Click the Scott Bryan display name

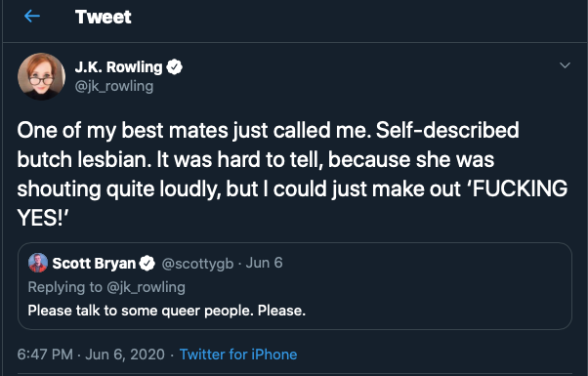pos(94,263)
